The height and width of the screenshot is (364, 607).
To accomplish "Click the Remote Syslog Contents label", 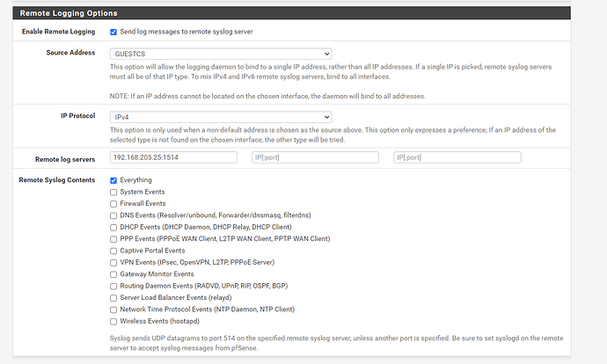I will [x=57, y=180].
